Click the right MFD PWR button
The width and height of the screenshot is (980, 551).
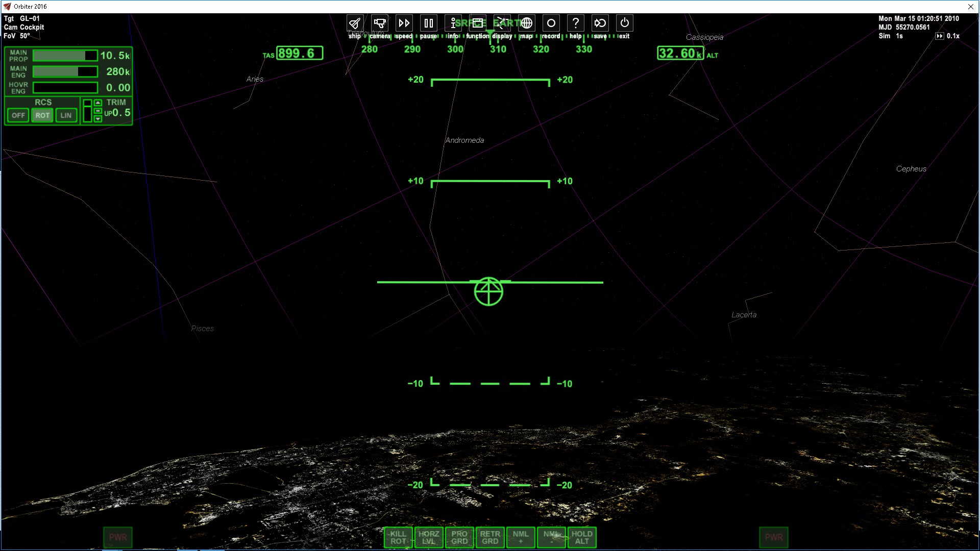tap(774, 537)
